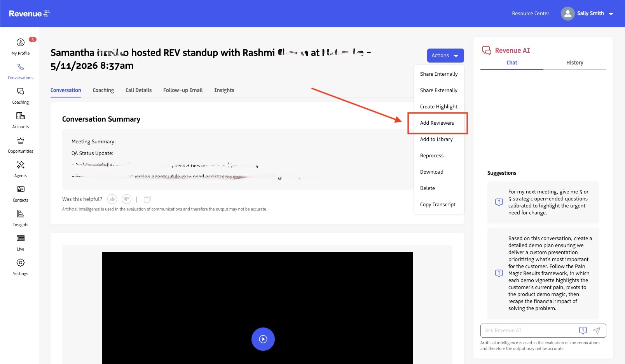Click the Revenue AI chat bubbles icon
The height and width of the screenshot is (364, 625).
(x=486, y=51)
